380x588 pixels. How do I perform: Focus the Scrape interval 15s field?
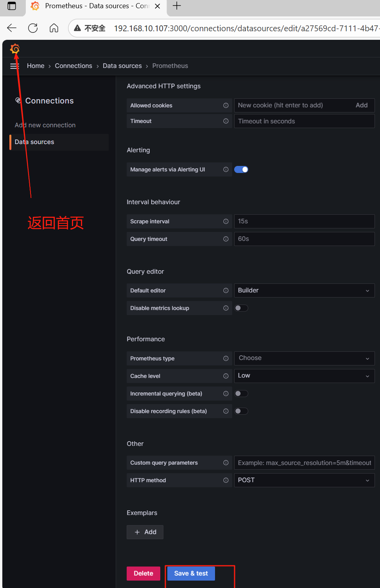pos(304,221)
